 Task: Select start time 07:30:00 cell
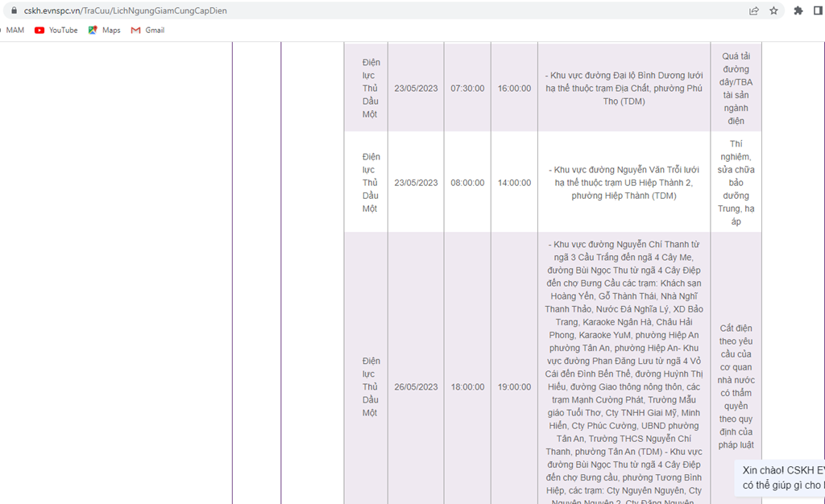467,89
